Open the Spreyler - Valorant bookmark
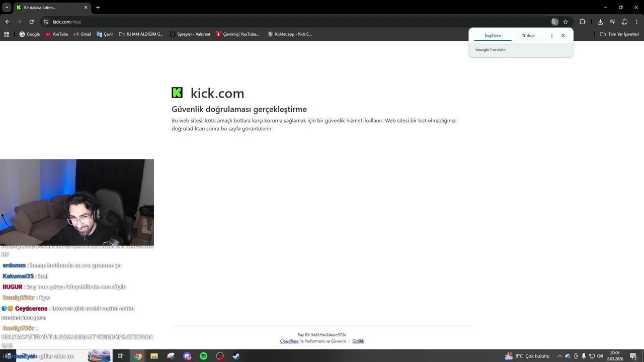Image resolution: width=644 pixels, height=362 pixels. coord(190,34)
